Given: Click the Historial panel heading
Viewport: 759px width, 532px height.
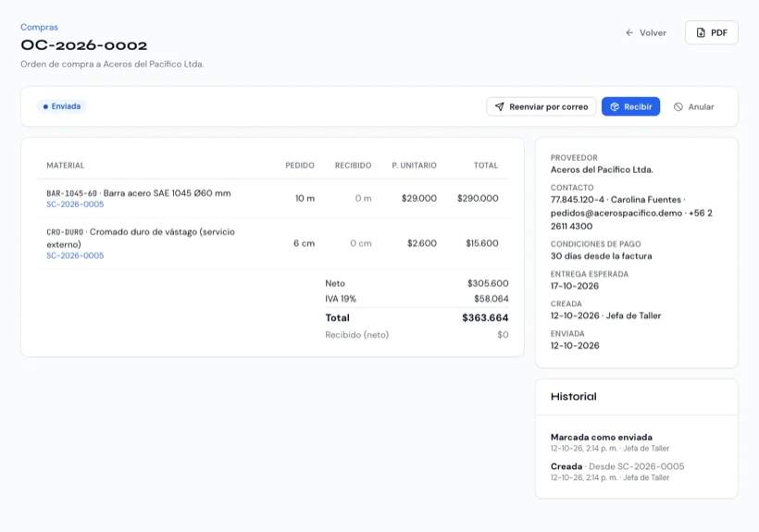Looking at the screenshot, I should coord(574,397).
